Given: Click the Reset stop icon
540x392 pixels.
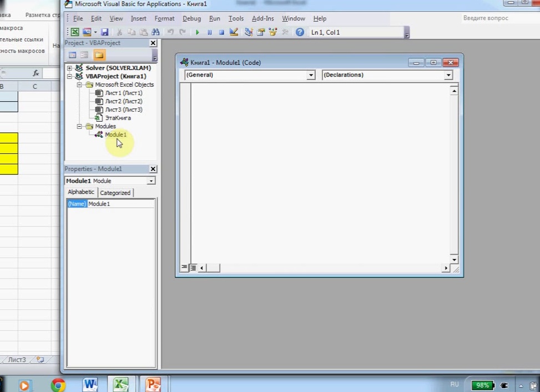Looking at the screenshot, I should [221, 32].
